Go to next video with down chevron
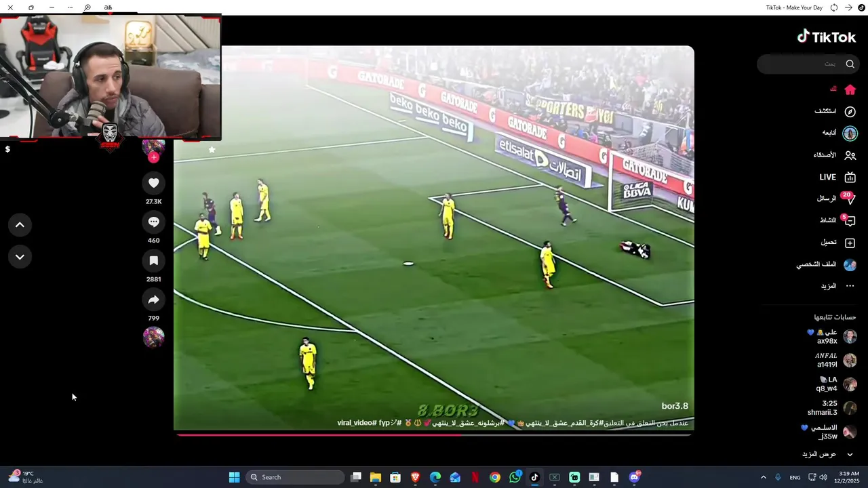868x488 pixels. pyautogui.click(x=20, y=257)
